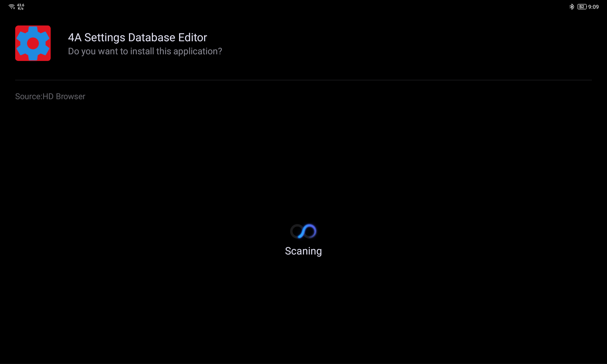Click the infinity-shaped scanning spinner

point(303,231)
